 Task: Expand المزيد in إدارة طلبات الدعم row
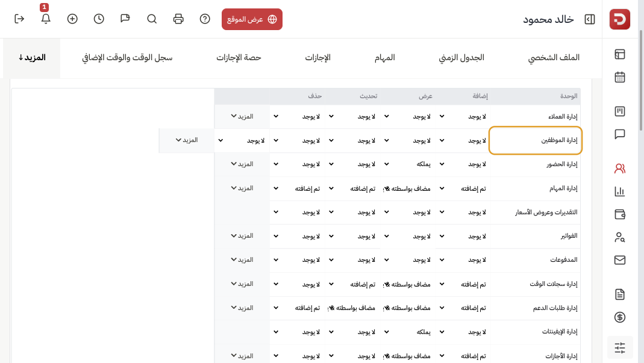[x=242, y=308]
